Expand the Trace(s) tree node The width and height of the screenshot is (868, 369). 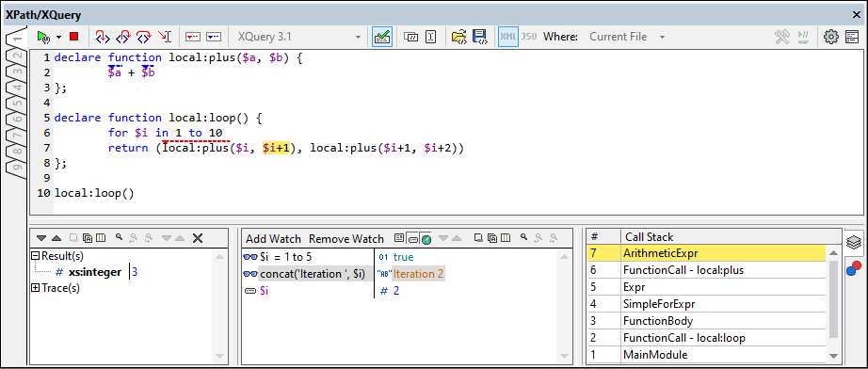tap(36, 288)
